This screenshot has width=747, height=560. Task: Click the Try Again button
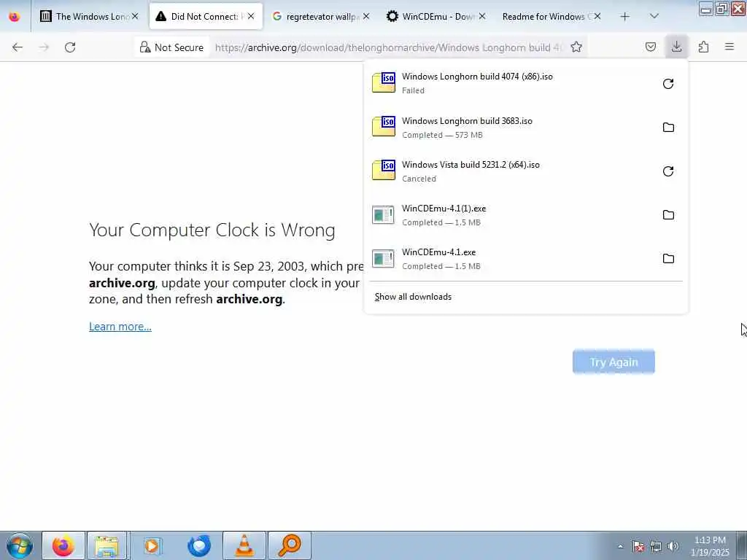click(614, 362)
